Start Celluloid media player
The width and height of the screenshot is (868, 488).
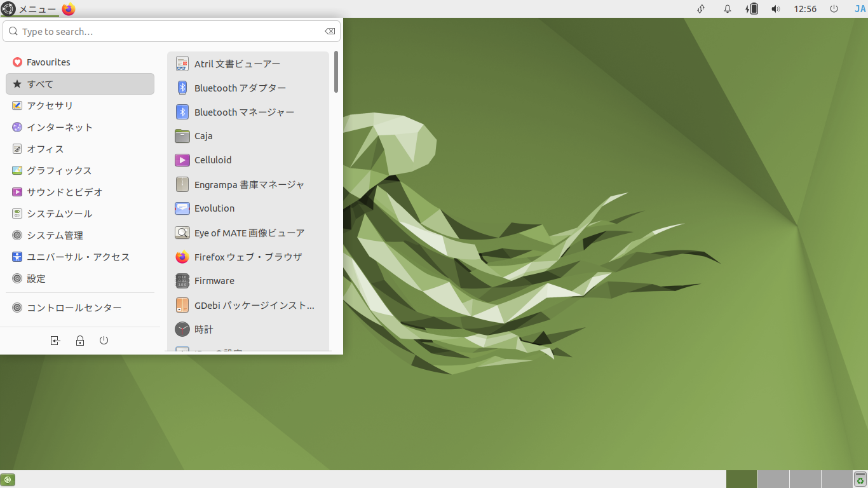click(x=248, y=160)
